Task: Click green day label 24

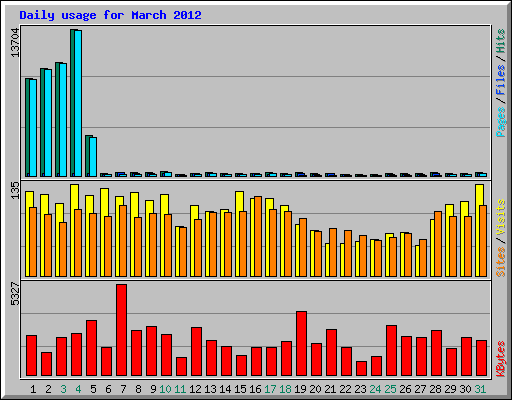Action: coord(375,389)
